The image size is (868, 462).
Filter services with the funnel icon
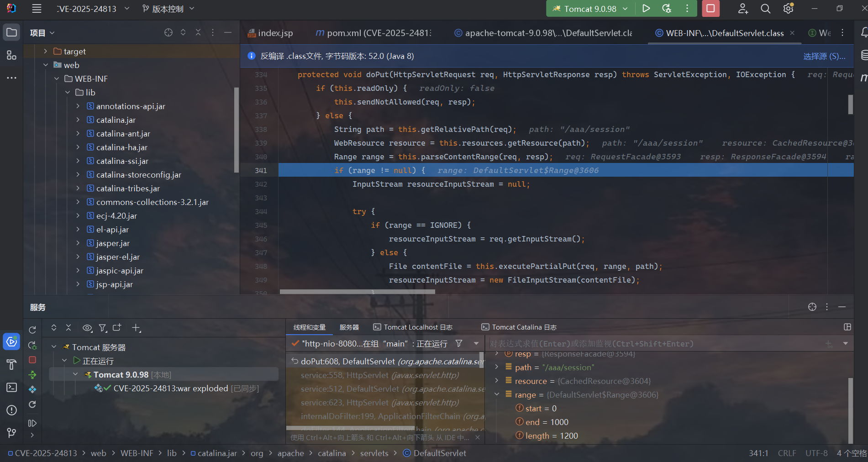coord(103,328)
